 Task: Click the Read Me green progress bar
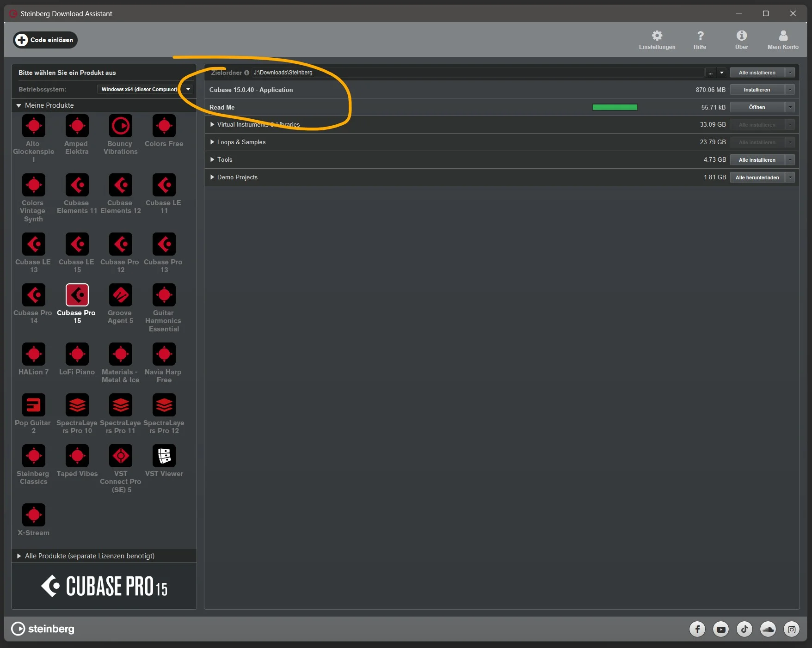pos(615,107)
